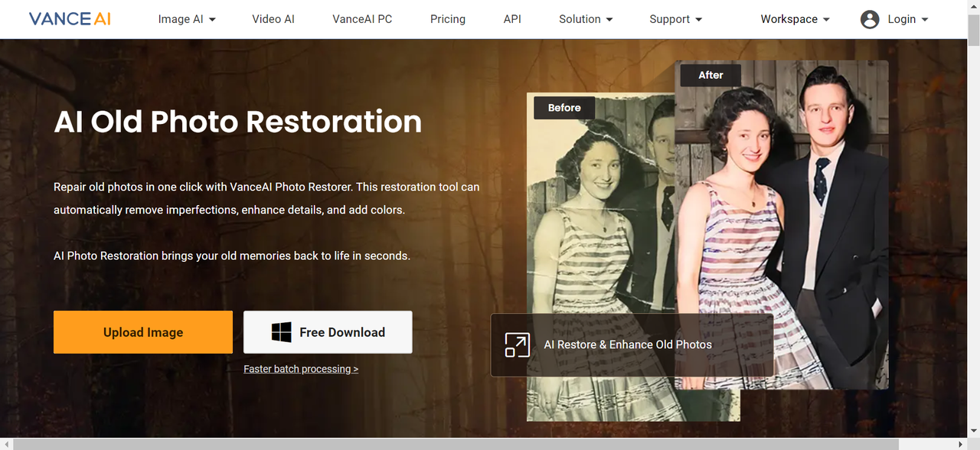The width and height of the screenshot is (980, 450).
Task: Open the Pricing page
Action: coord(448,19)
